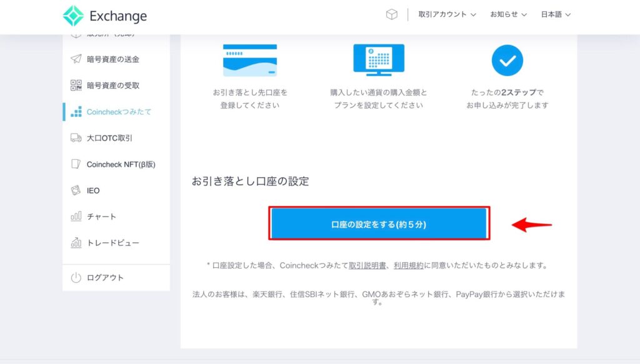640x364 pixels.
Task: Expand the 取引アカウント dropdown
Action: click(x=447, y=14)
